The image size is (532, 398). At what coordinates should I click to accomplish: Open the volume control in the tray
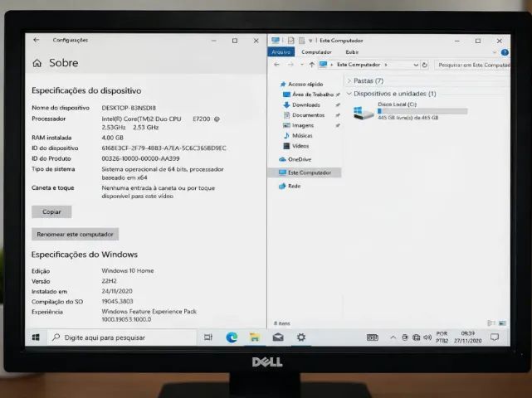tap(427, 337)
